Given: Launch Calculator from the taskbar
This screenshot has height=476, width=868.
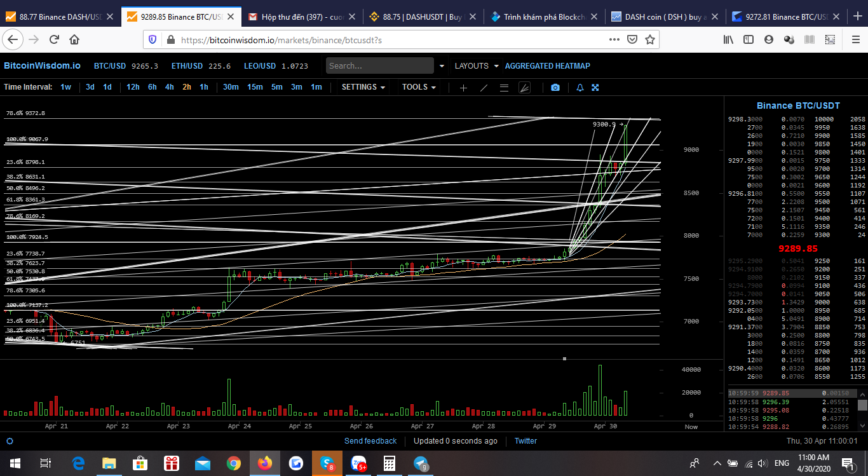Looking at the screenshot, I should 390,463.
